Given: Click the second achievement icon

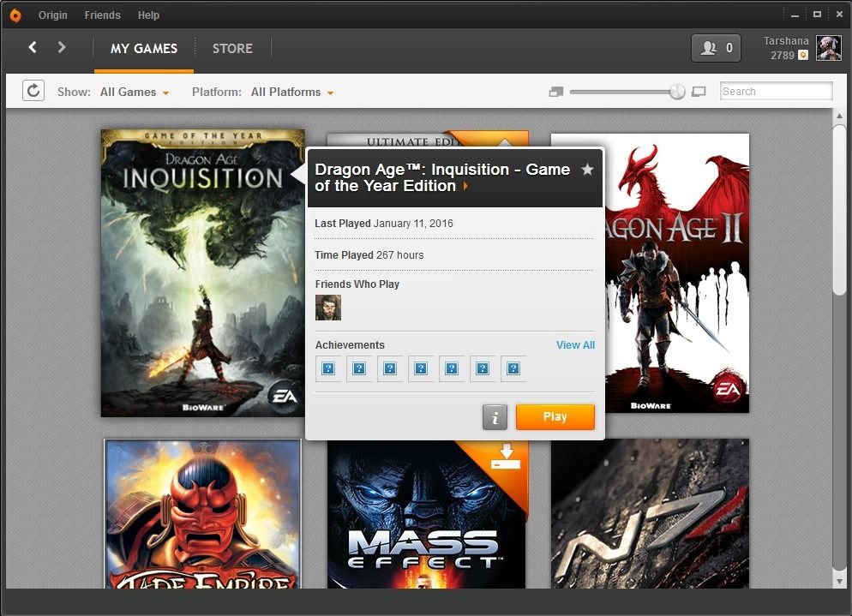Looking at the screenshot, I should [359, 369].
